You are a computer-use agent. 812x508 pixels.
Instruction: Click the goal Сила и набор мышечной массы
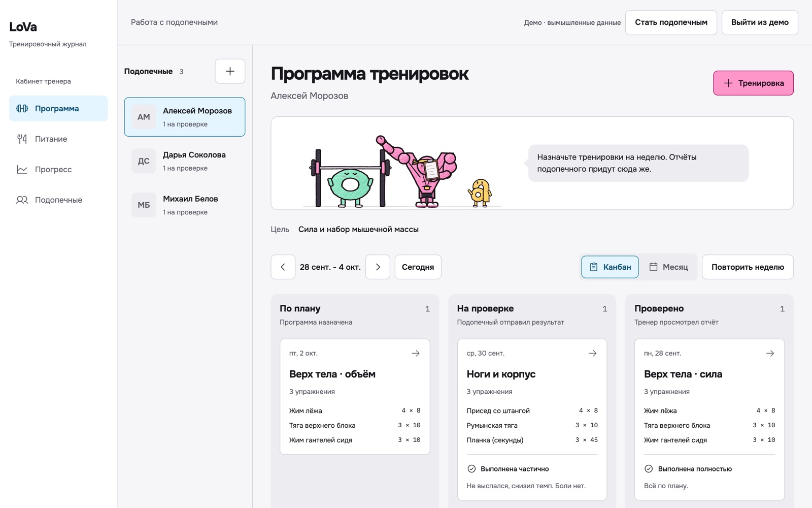click(358, 229)
